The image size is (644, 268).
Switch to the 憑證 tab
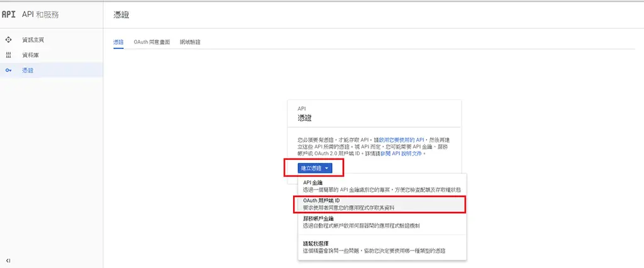pyautogui.click(x=118, y=42)
